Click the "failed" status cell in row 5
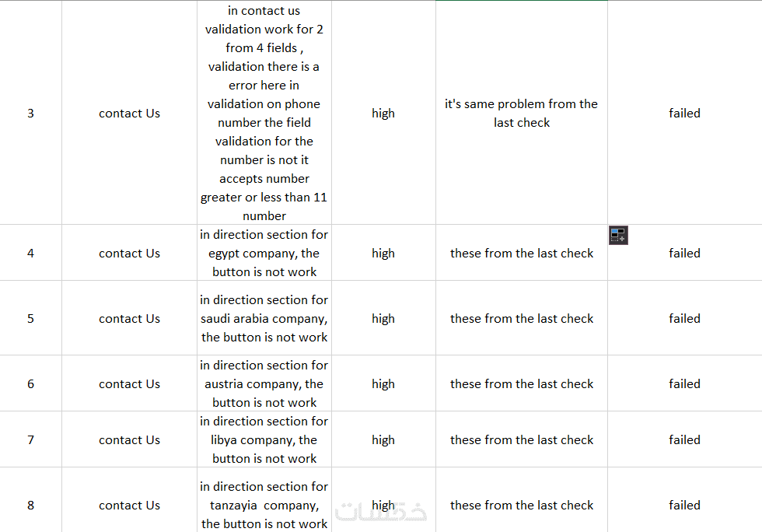This screenshot has height=532, width=762. coord(684,319)
